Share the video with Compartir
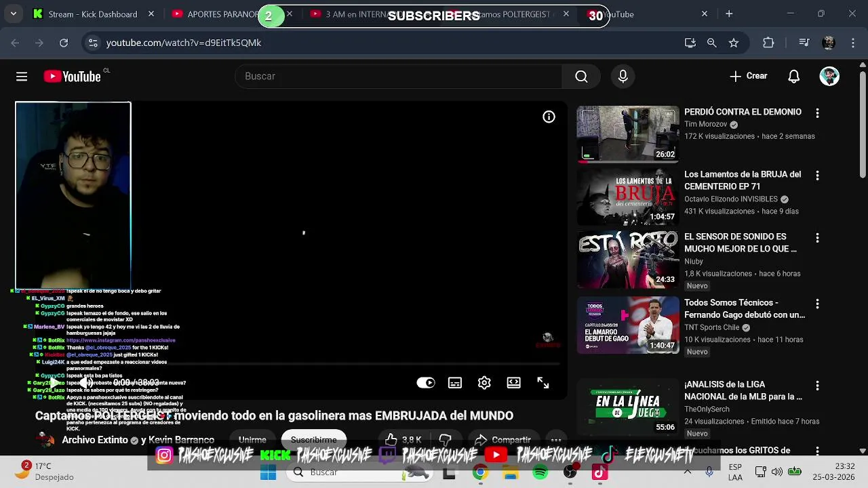868x488 pixels. point(502,440)
